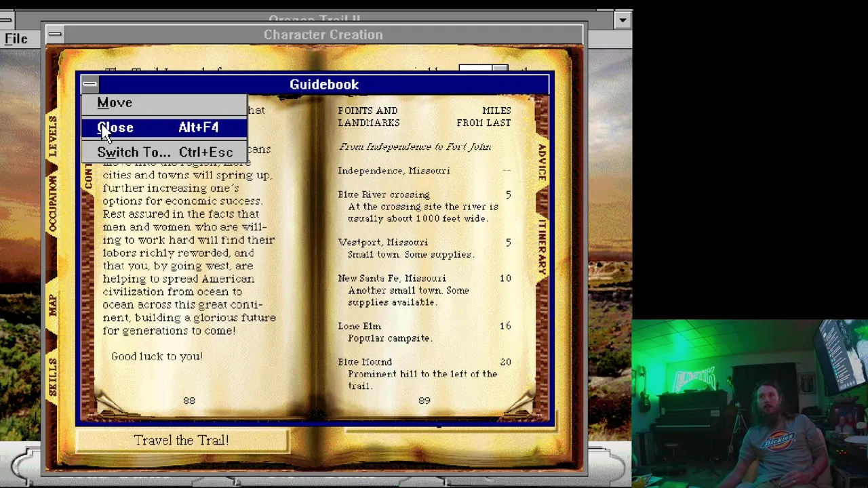Open Guidebook window control-menu box

coord(90,84)
